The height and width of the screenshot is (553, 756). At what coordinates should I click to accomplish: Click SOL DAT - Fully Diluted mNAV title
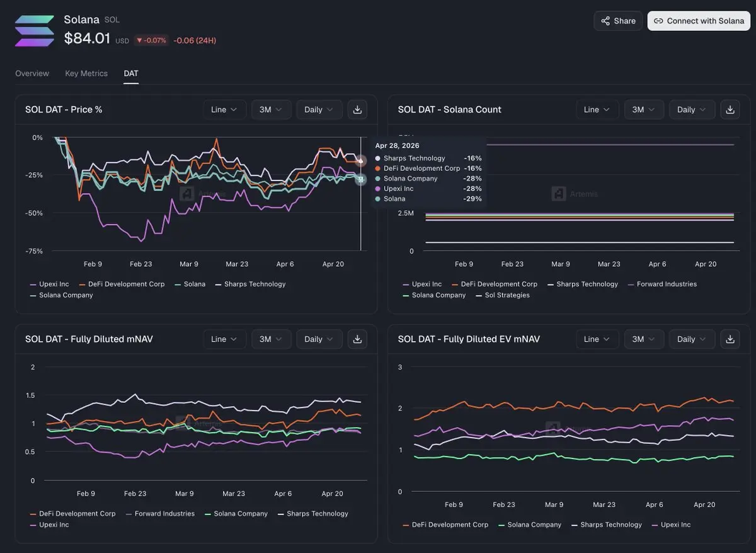click(x=89, y=339)
